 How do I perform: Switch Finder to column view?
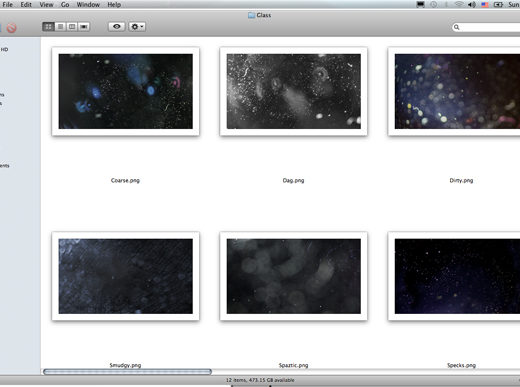coord(72,27)
